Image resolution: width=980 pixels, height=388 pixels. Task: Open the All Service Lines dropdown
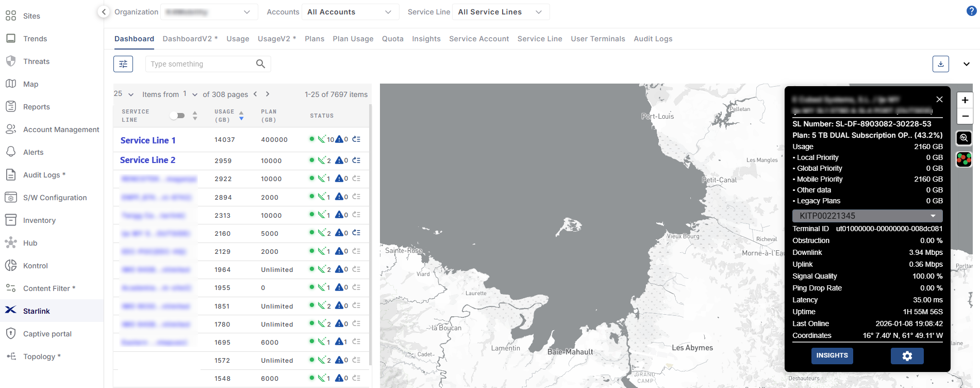pos(500,12)
